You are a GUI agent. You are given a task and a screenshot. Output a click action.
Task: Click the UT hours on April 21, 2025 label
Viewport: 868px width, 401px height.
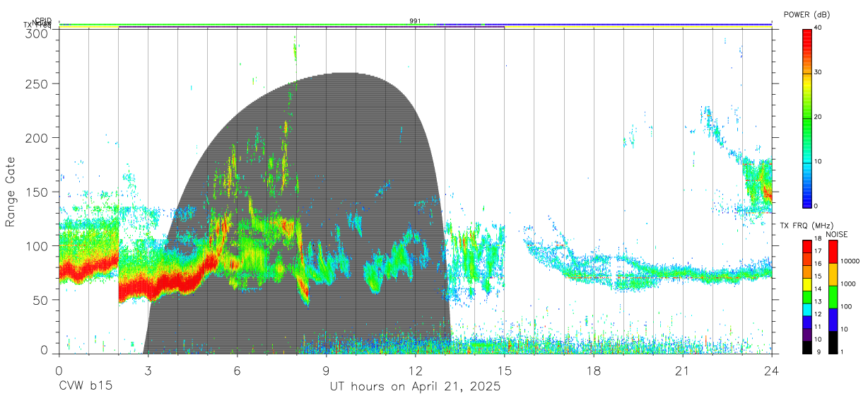tap(415, 387)
